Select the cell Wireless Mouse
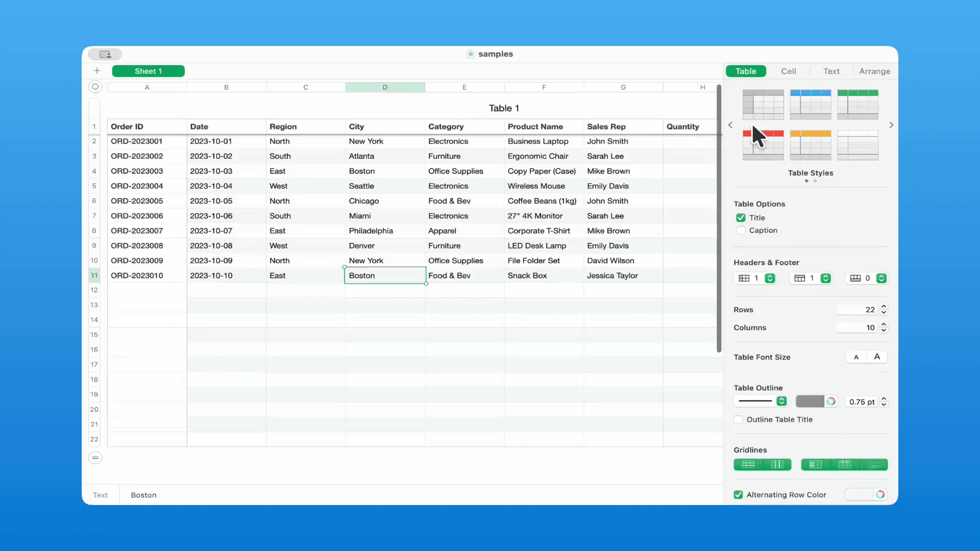The height and width of the screenshot is (551, 980). [544, 186]
